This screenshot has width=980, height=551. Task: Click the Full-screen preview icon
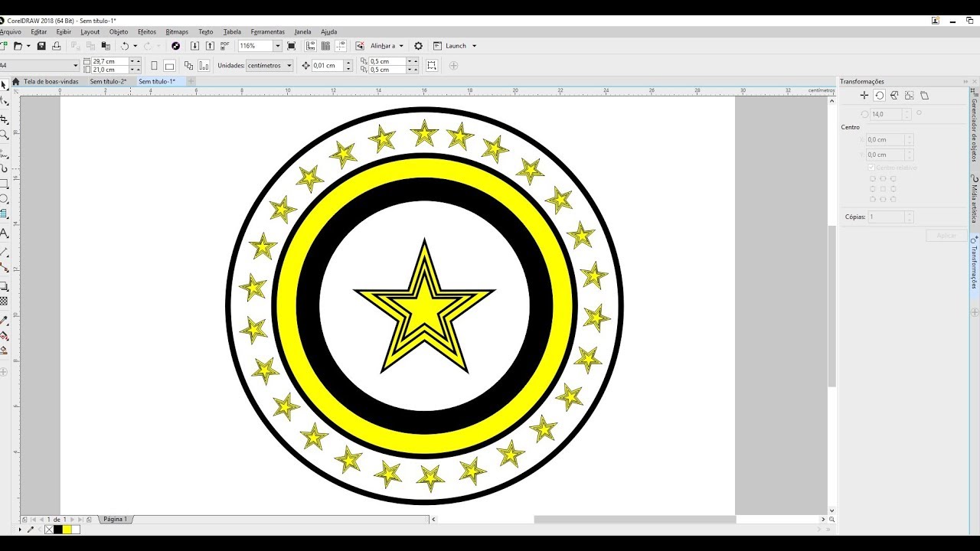pos(291,46)
